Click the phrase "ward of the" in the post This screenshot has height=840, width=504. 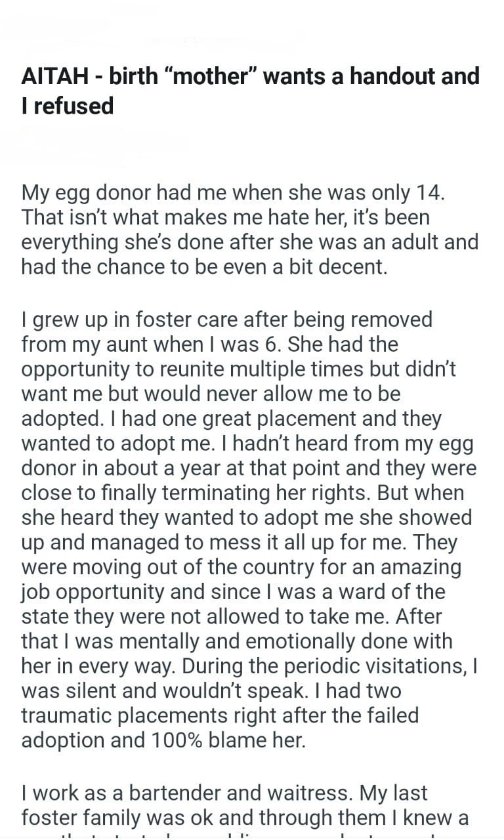[406, 593]
